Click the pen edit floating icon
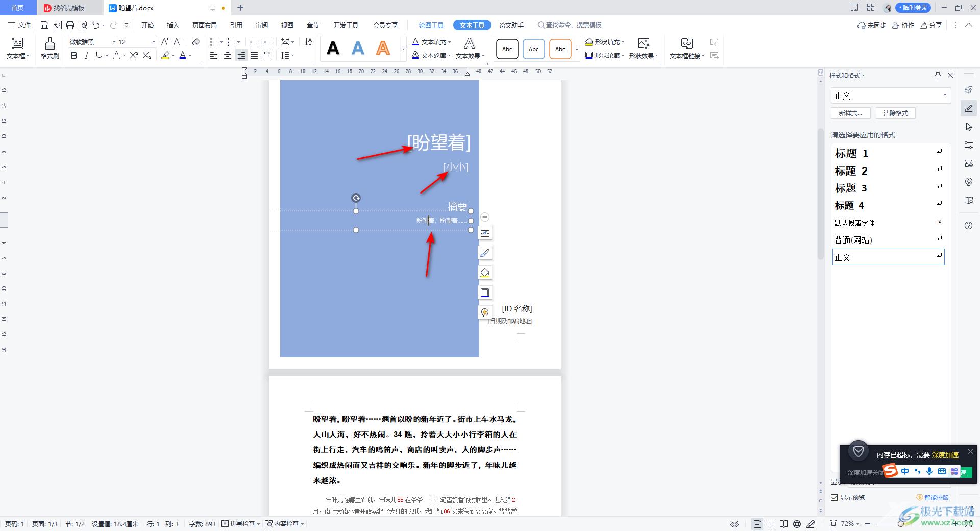The image size is (980, 531). (485, 253)
